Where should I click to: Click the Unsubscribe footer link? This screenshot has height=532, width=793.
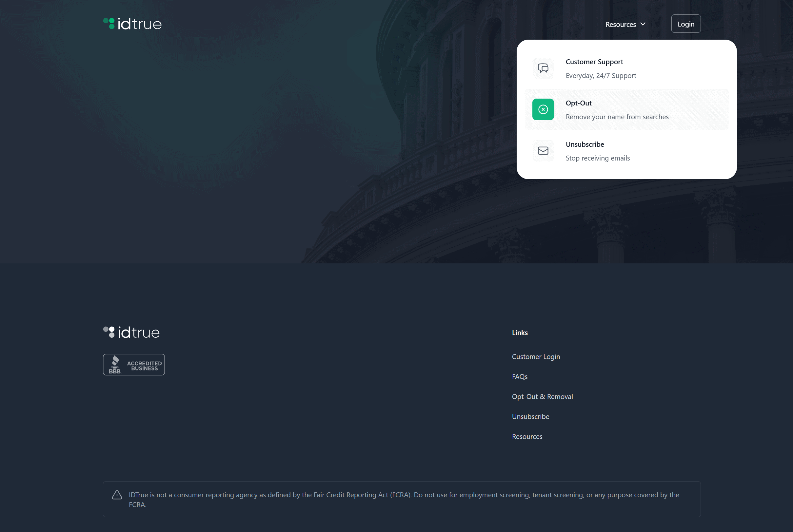[x=530, y=416]
